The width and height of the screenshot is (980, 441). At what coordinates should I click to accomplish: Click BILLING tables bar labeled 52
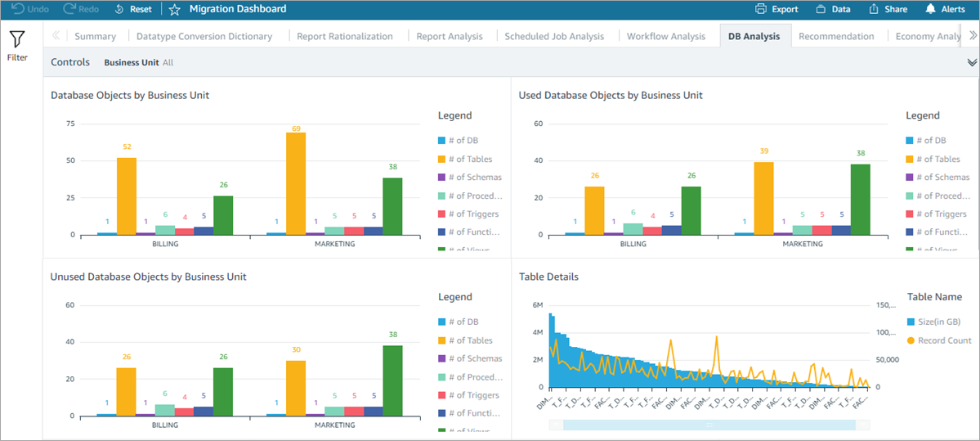126,196
